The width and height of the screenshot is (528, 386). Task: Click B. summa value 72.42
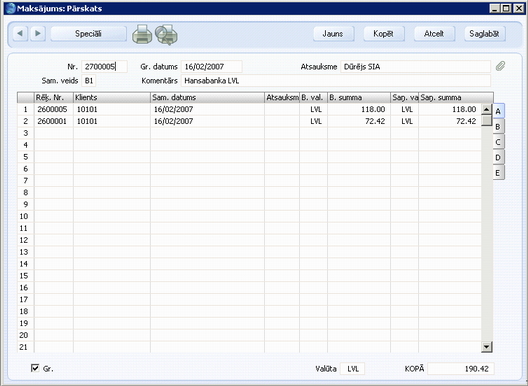coord(359,121)
